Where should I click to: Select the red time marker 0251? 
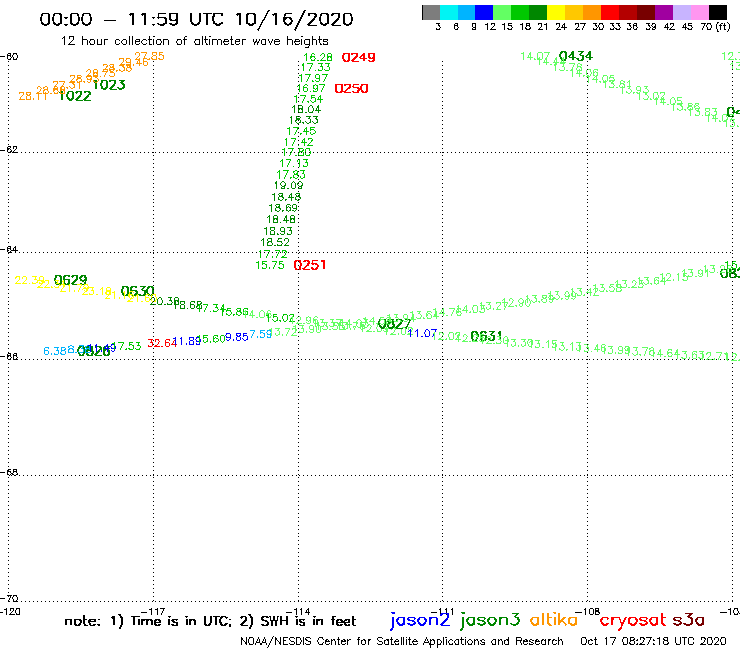pos(310,265)
